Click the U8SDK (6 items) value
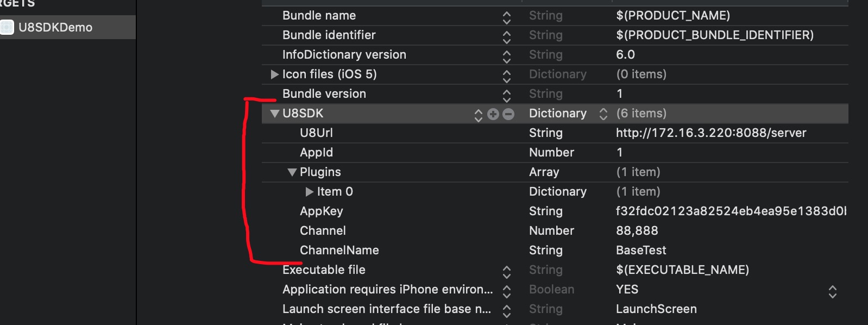This screenshot has height=325, width=868. click(641, 114)
